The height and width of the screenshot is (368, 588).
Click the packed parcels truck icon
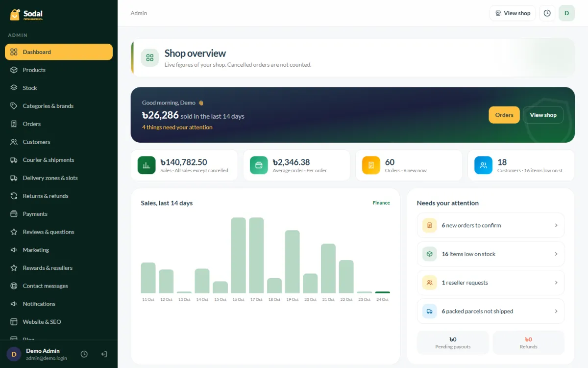pos(430,311)
